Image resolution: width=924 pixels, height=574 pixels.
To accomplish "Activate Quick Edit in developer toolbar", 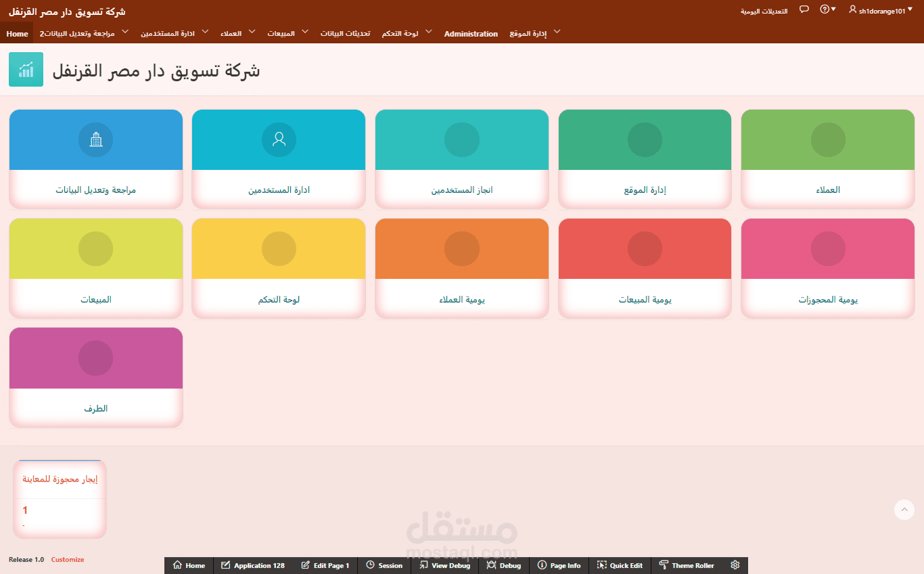I will pyautogui.click(x=620, y=565).
